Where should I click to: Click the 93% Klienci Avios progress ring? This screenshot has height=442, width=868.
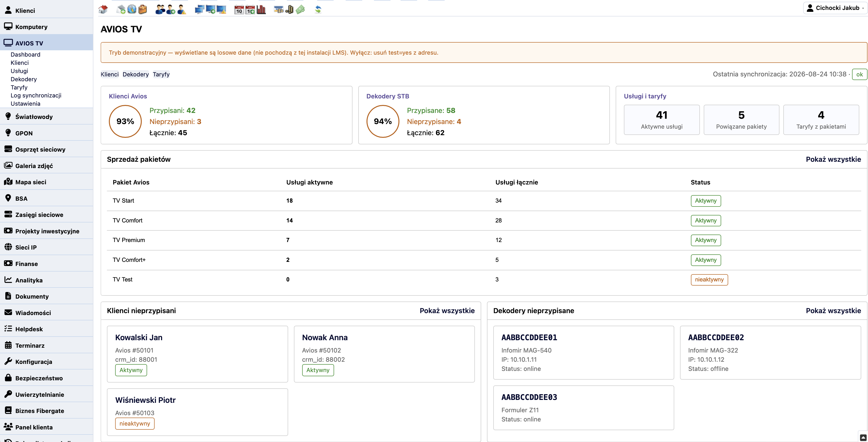tap(125, 121)
